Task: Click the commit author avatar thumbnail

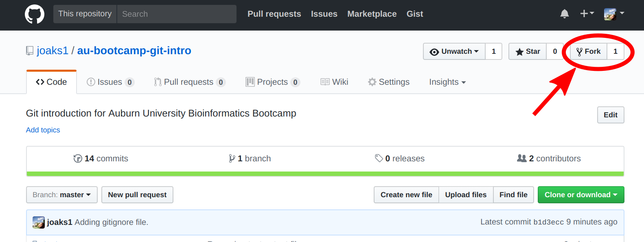Action: (x=39, y=222)
